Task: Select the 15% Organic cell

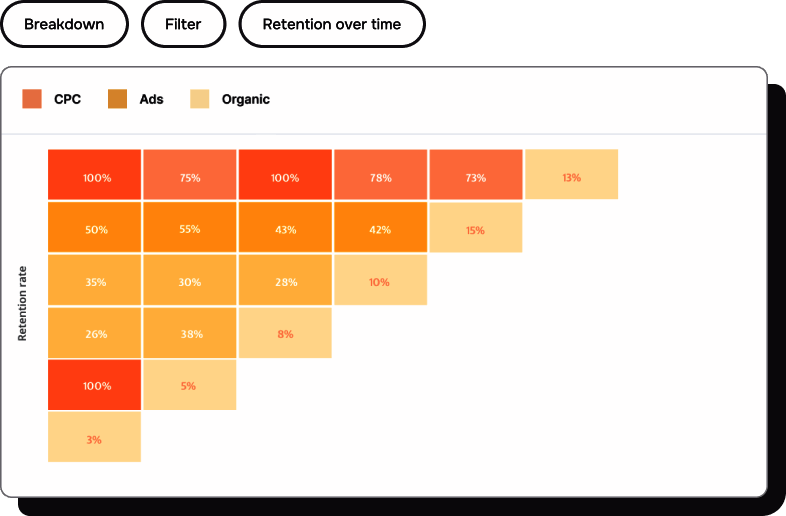Action: point(475,230)
